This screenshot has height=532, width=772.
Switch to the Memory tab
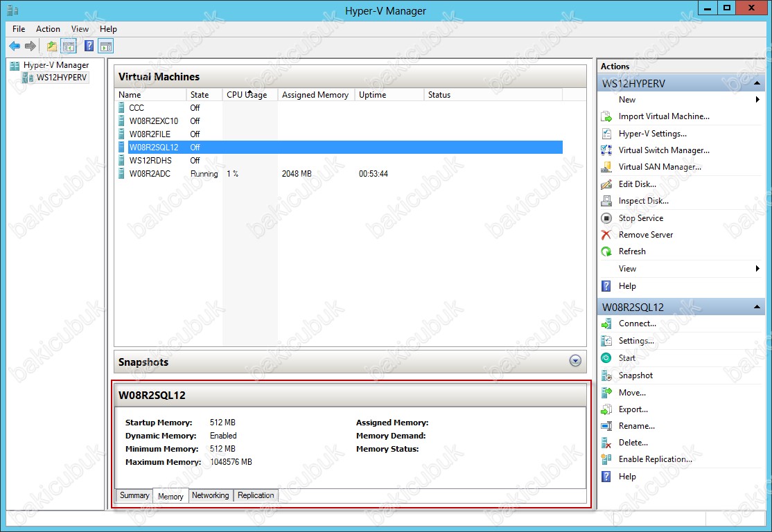[170, 496]
